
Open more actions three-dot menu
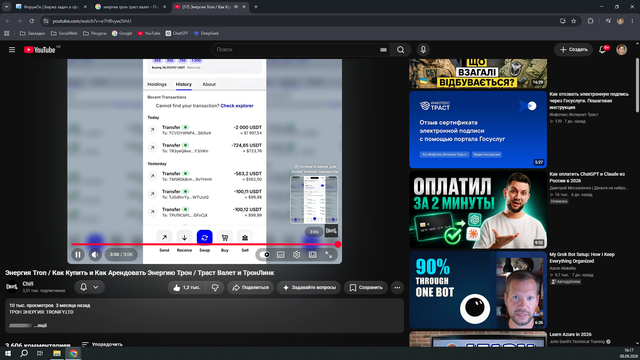pos(397,287)
